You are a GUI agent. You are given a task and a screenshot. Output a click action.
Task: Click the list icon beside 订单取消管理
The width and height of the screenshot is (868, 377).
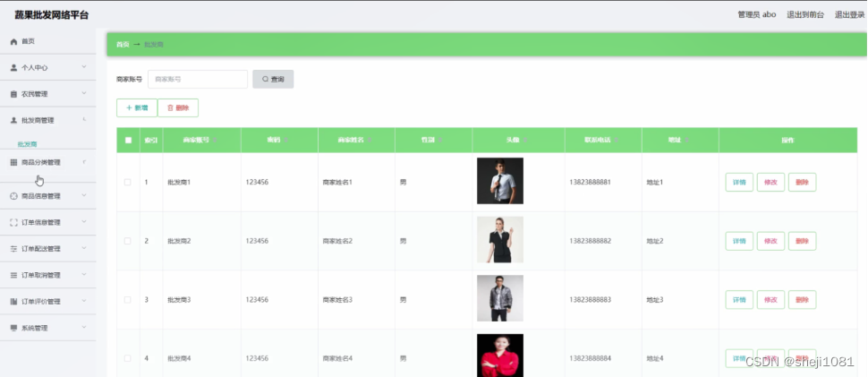point(13,275)
